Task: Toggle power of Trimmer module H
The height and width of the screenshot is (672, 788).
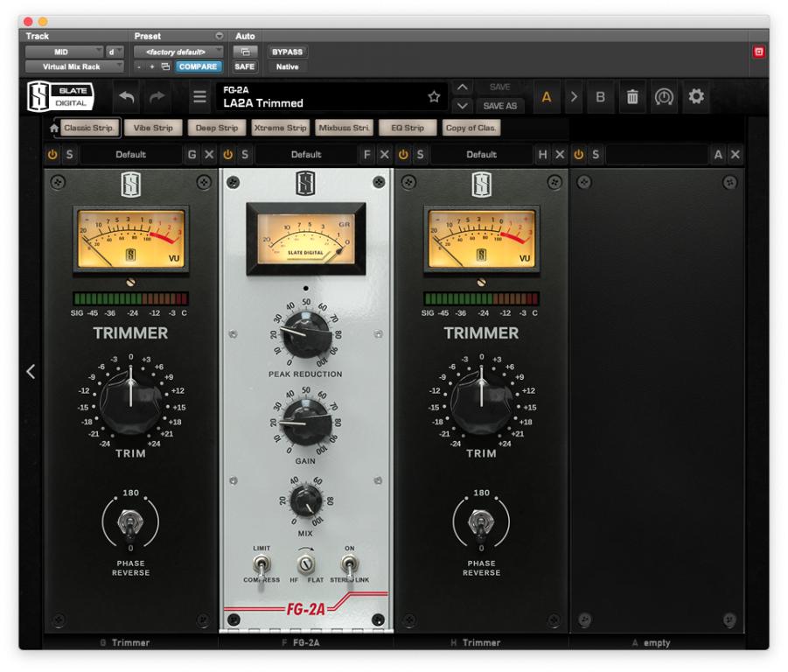Action: 403,155
